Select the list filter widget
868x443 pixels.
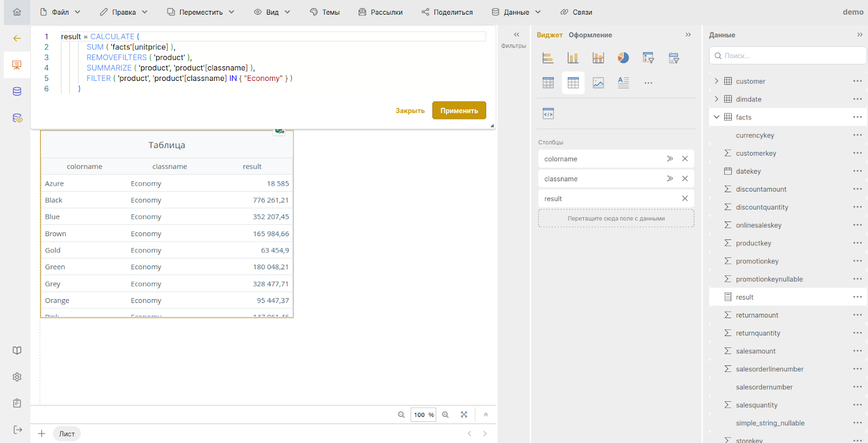[648, 58]
